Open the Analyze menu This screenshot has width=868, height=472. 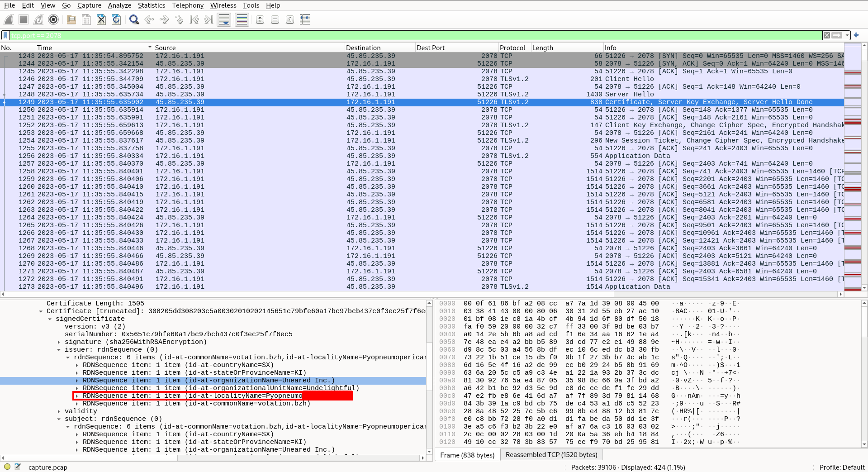tap(119, 5)
